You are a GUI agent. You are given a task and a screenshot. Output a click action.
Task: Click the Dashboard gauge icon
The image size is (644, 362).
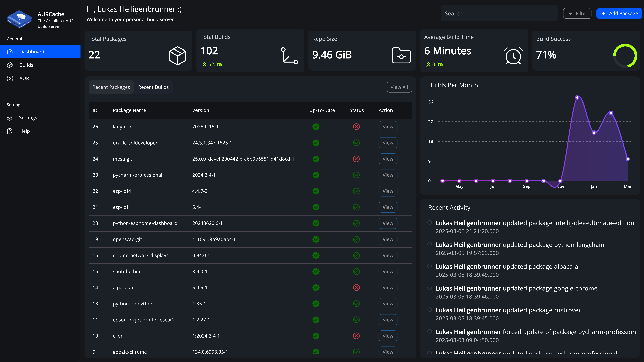click(10, 52)
